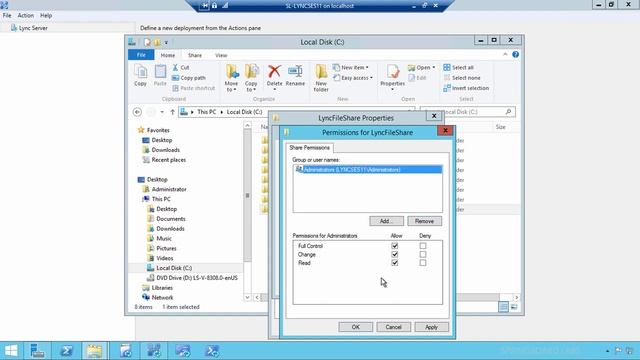This screenshot has width=640, height=360.
Task: Select Cut in the Clipboard group
Action: click(x=181, y=67)
